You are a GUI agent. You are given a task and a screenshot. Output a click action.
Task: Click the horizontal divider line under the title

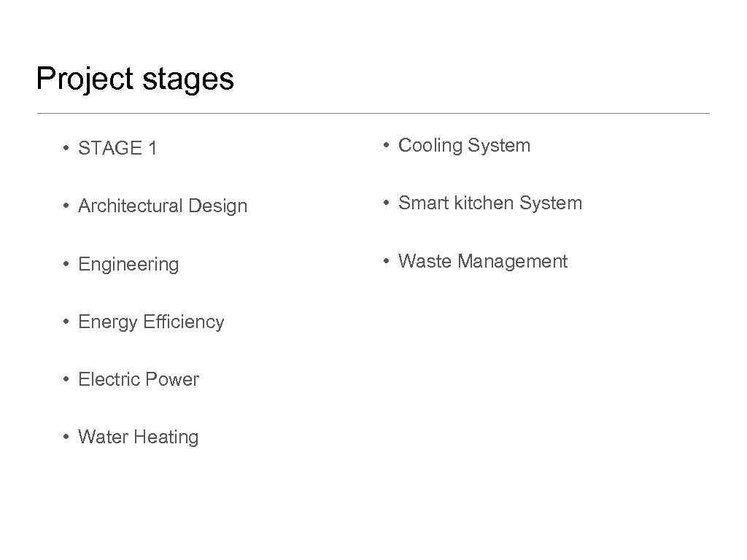tap(373, 114)
